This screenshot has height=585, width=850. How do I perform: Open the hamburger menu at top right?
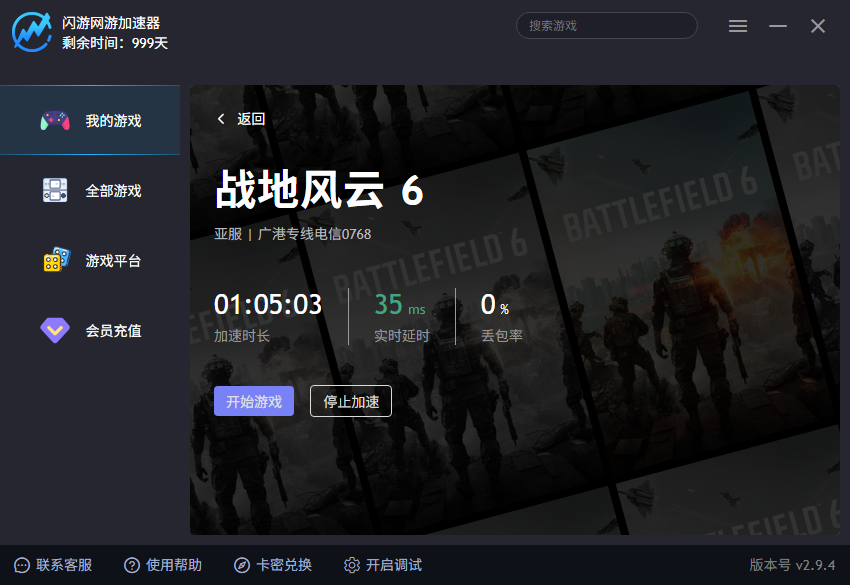[x=738, y=26]
